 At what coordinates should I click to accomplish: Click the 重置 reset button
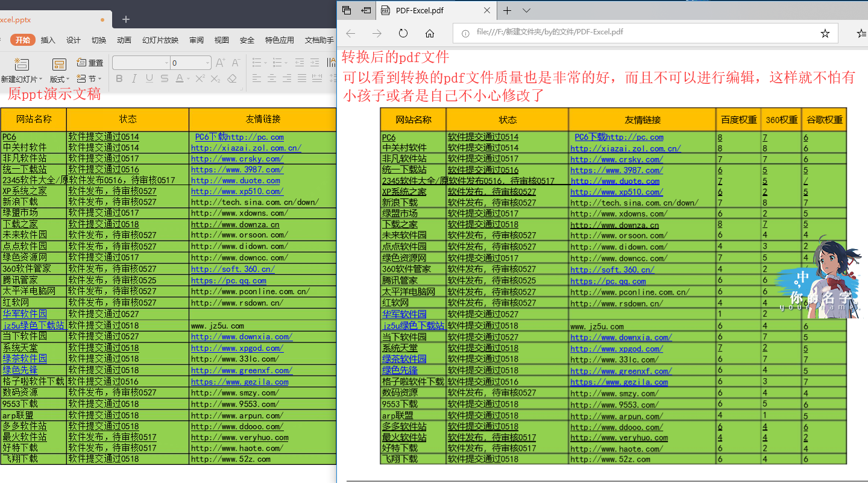pos(90,63)
